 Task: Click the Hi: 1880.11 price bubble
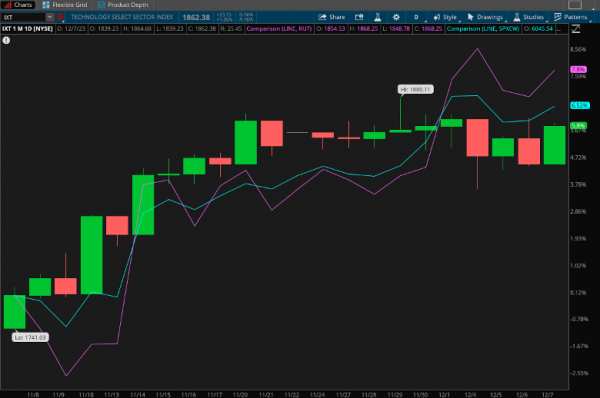pos(416,90)
